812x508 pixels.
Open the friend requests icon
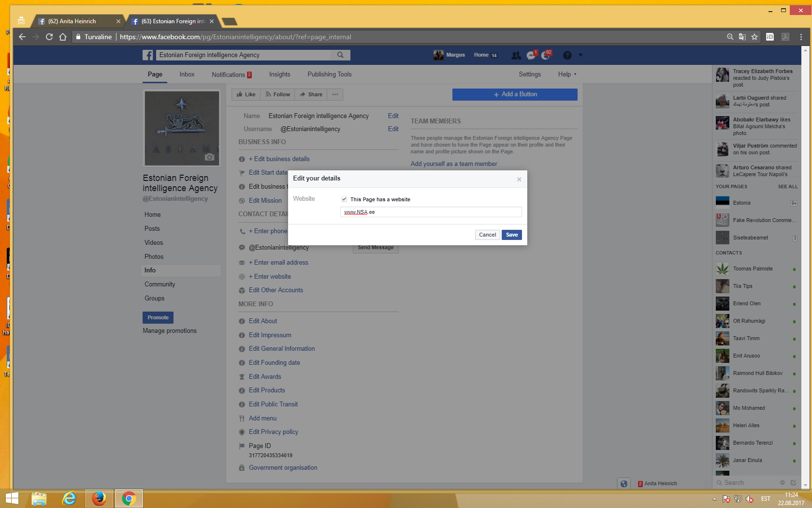click(x=516, y=55)
